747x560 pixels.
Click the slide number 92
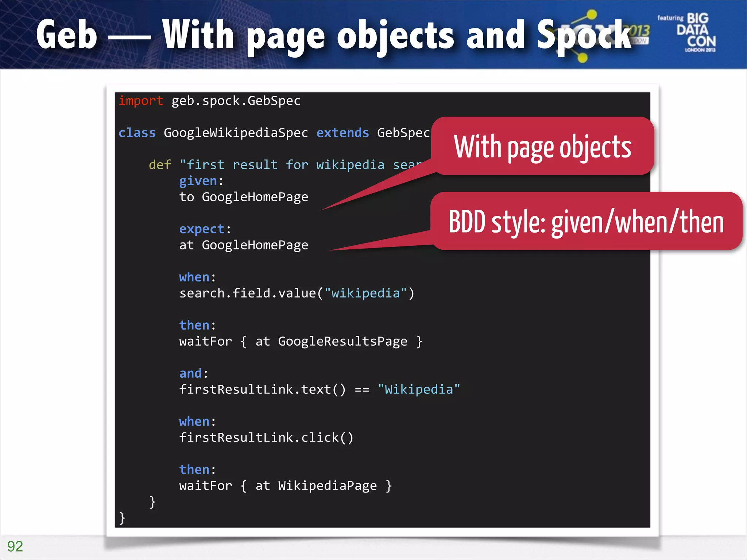tap(15, 546)
